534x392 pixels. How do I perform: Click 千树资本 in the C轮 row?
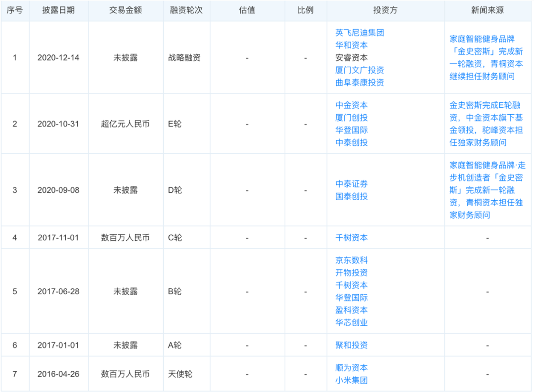coord(352,238)
